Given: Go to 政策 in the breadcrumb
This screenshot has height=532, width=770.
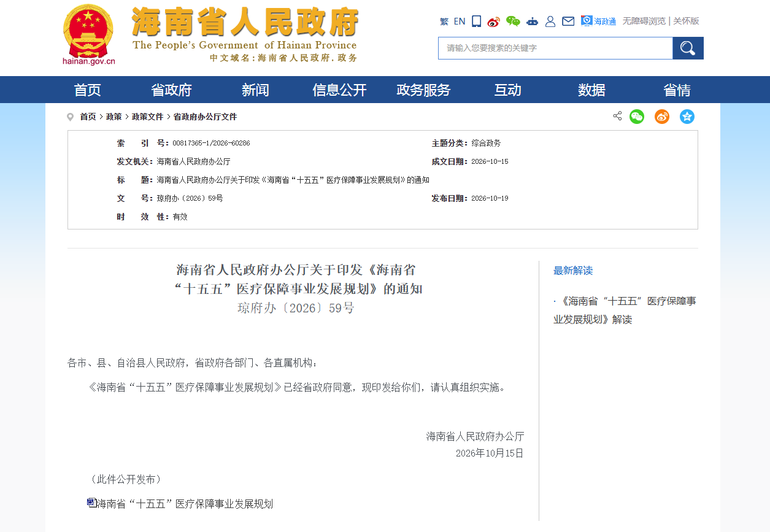Looking at the screenshot, I should point(114,117).
